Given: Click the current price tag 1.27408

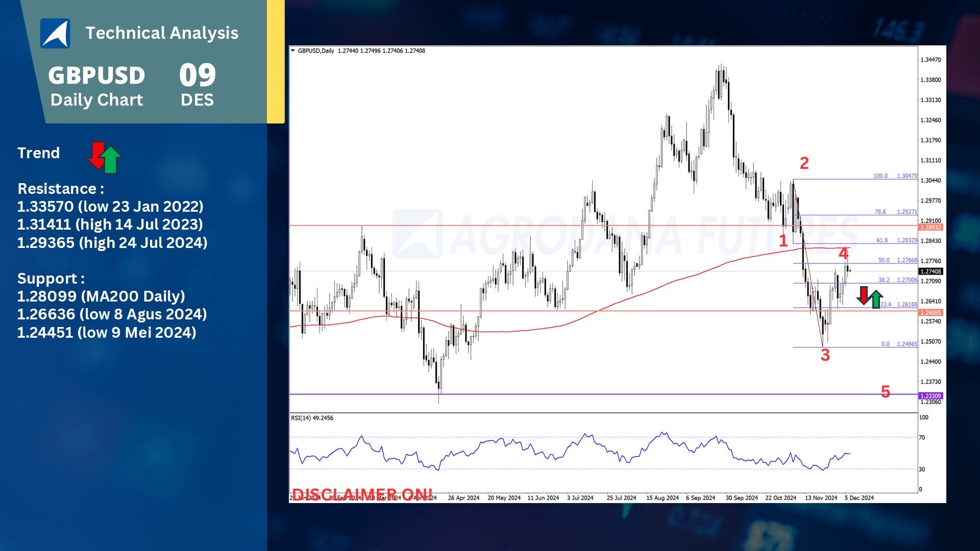Looking at the screenshot, I should coord(930,271).
